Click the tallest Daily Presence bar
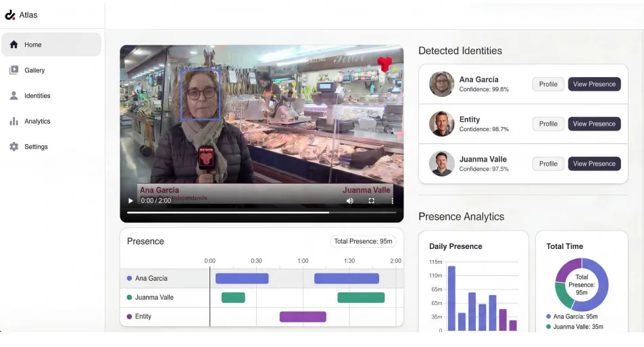 pos(451,298)
